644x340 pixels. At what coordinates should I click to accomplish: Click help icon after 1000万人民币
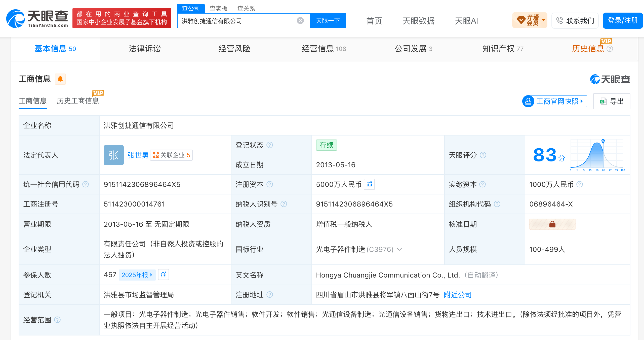point(580,184)
